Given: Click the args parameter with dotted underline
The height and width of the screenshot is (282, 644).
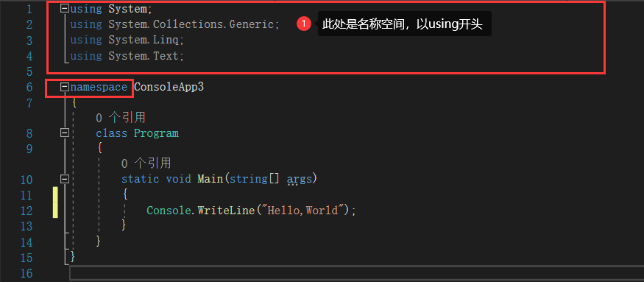Looking at the screenshot, I should point(299,180).
